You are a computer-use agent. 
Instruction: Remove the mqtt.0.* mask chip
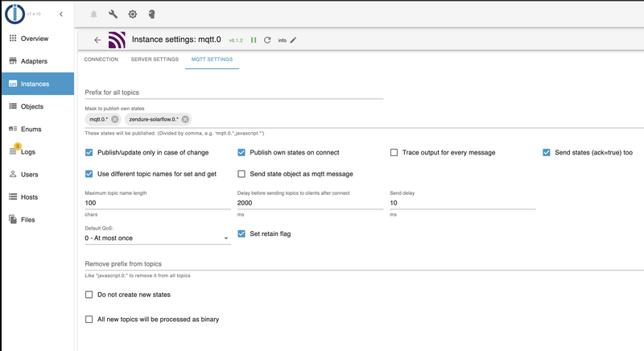(115, 119)
